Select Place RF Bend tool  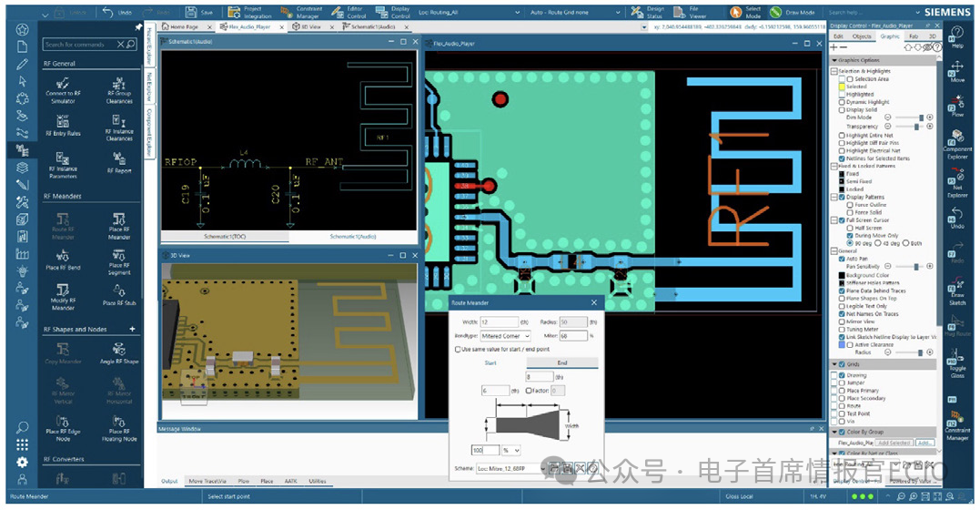63,260
